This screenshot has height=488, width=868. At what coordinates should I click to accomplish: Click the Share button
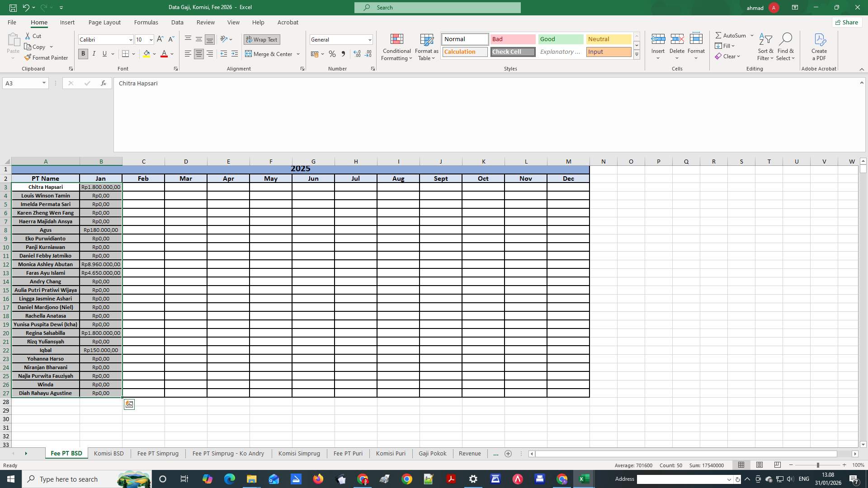click(846, 22)
